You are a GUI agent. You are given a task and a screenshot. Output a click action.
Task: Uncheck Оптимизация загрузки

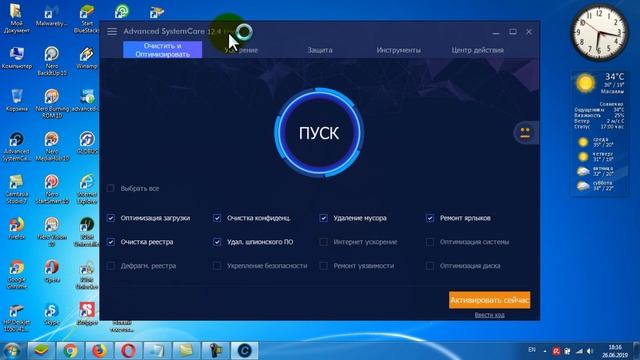pos(111,218)
